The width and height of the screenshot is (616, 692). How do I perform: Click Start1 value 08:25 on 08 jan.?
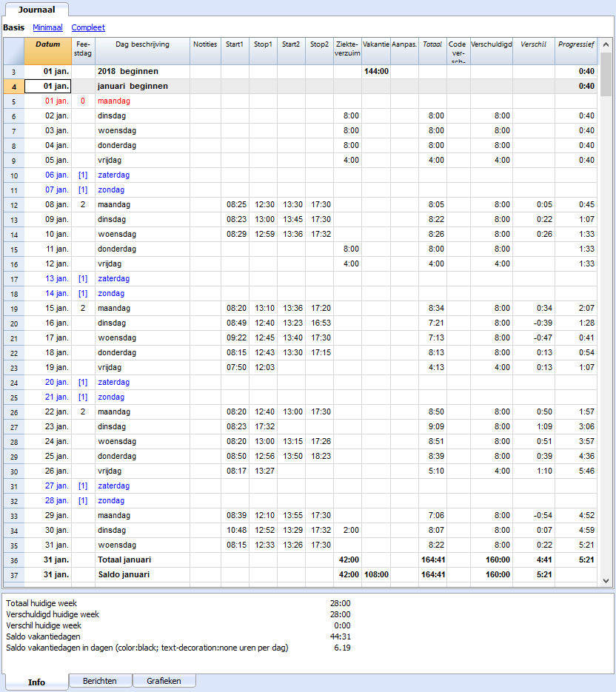[235, 205]
